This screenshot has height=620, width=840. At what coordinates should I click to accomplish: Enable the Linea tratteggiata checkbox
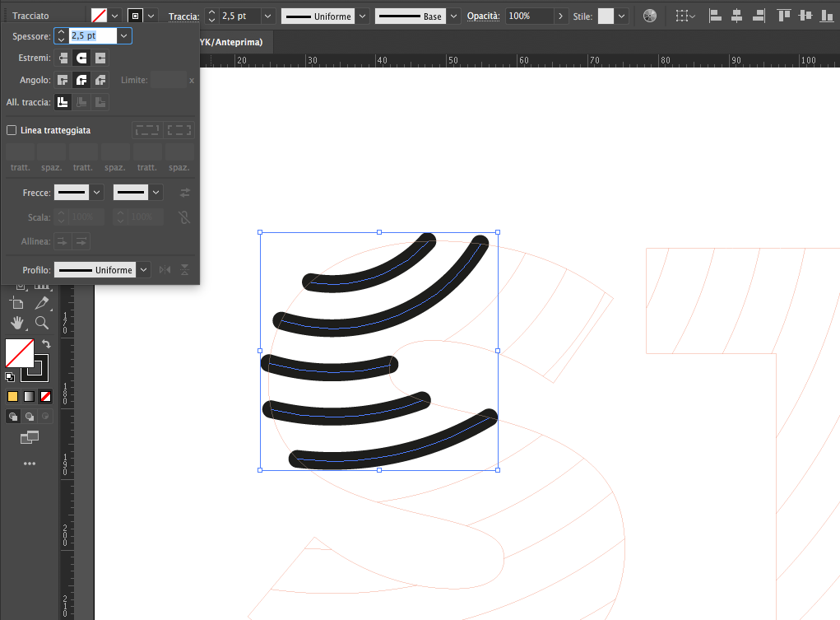(12, 130)
